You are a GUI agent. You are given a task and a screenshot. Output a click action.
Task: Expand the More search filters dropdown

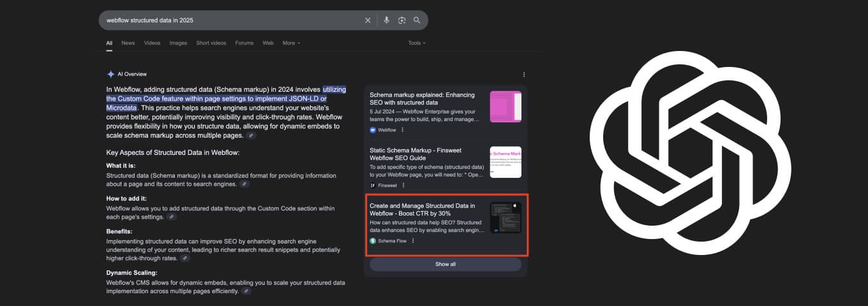291,43
